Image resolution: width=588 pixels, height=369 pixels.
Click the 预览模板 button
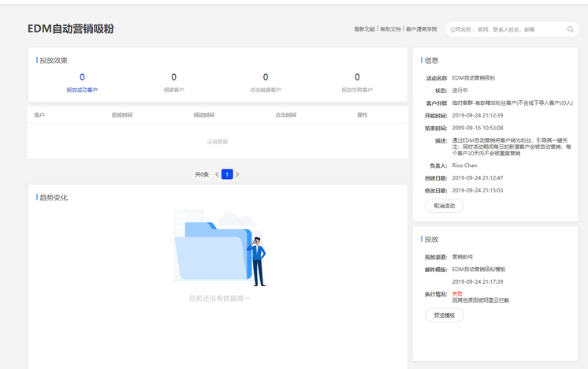445,315
